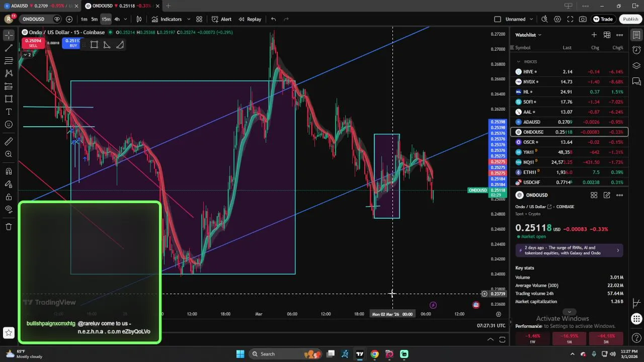Screen dimensions: 644x362
Task: Select the triangle shape in floating toolbar
Action: click(107, 45)
